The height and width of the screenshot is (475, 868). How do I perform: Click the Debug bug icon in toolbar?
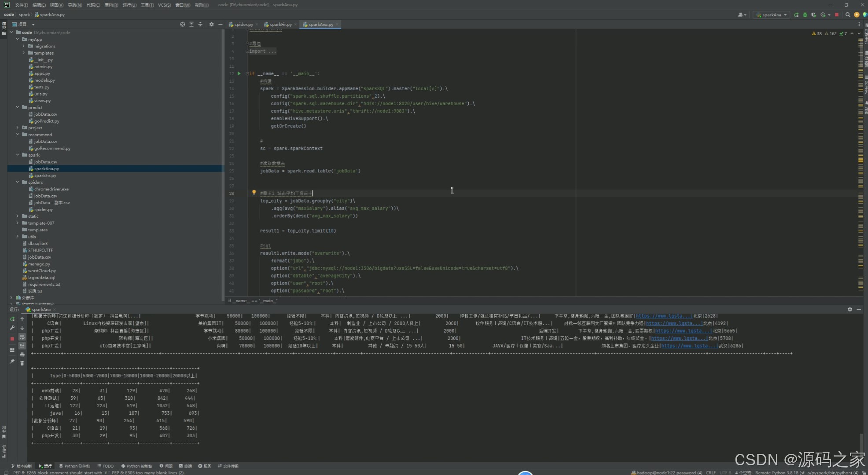(805, 15)
